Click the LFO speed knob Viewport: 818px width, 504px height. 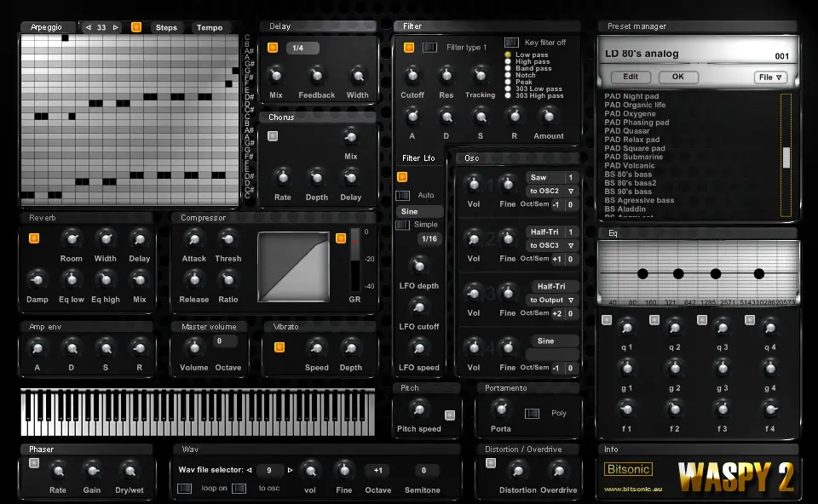419,347
